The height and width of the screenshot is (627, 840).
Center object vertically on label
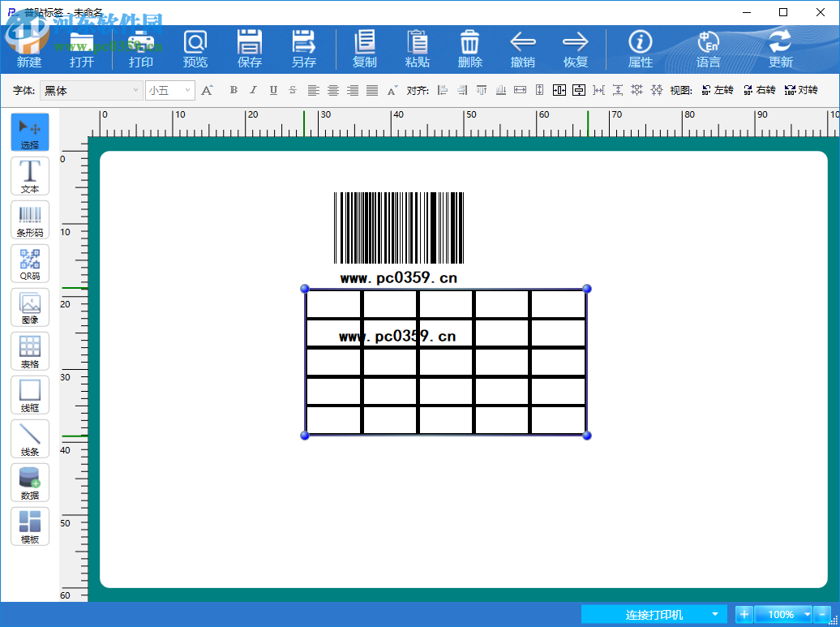pyautogui.click(x=579, y=90)
